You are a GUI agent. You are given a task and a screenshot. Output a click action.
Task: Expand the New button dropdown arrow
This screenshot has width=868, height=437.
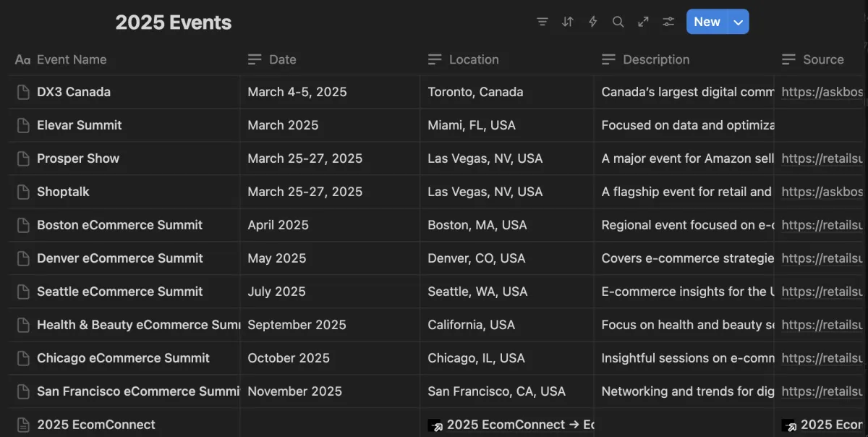(x=739, y=22)
